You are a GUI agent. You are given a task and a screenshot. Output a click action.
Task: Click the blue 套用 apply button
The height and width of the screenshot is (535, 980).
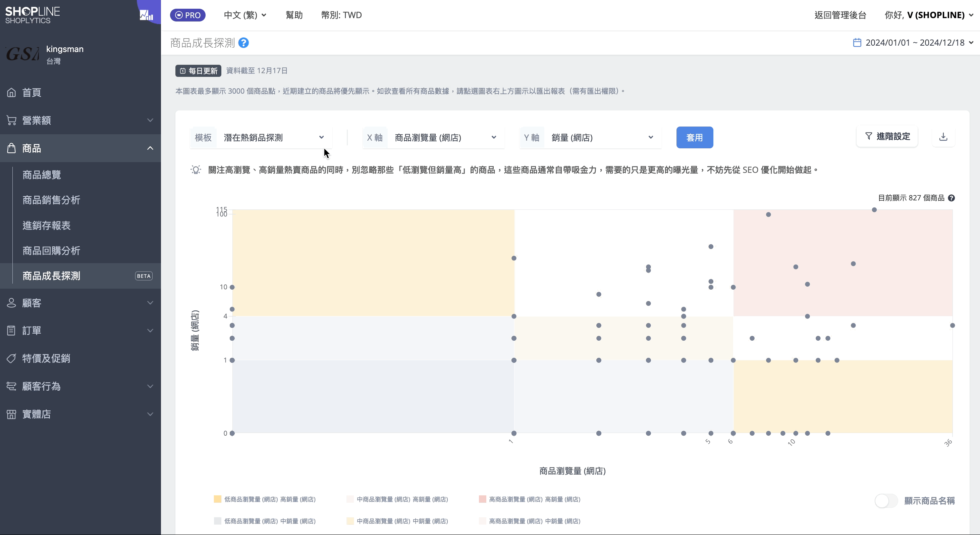pyautogui.click(x=695, y=138)
